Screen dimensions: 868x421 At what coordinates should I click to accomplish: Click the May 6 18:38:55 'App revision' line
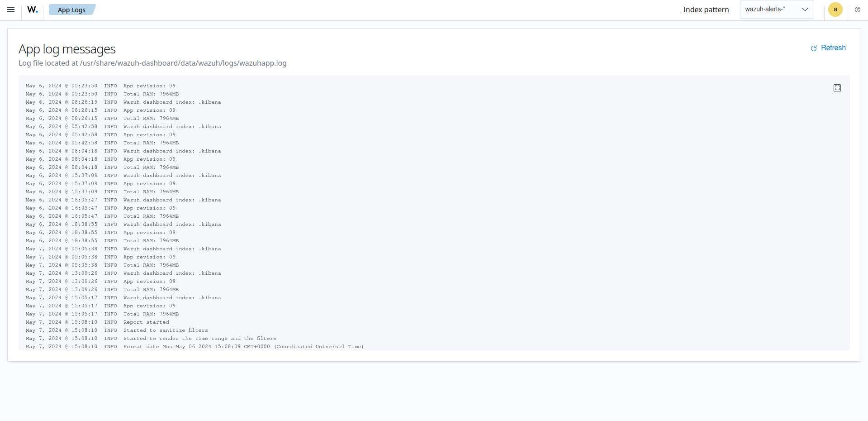100,233
